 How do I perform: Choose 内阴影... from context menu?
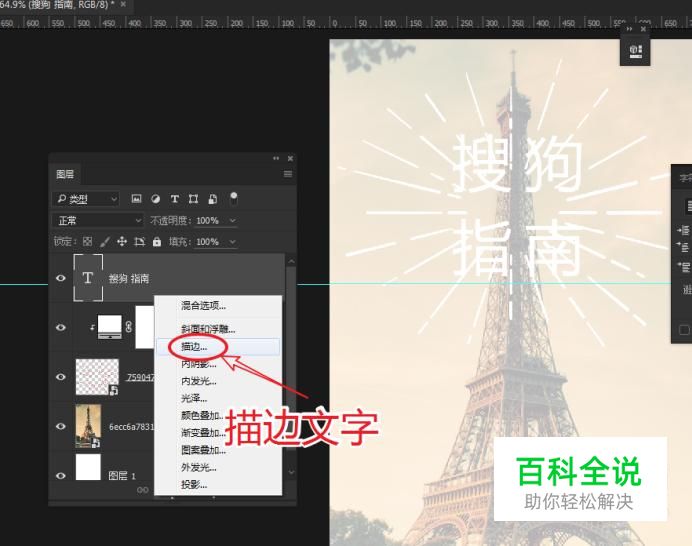(x=218, y=364)
